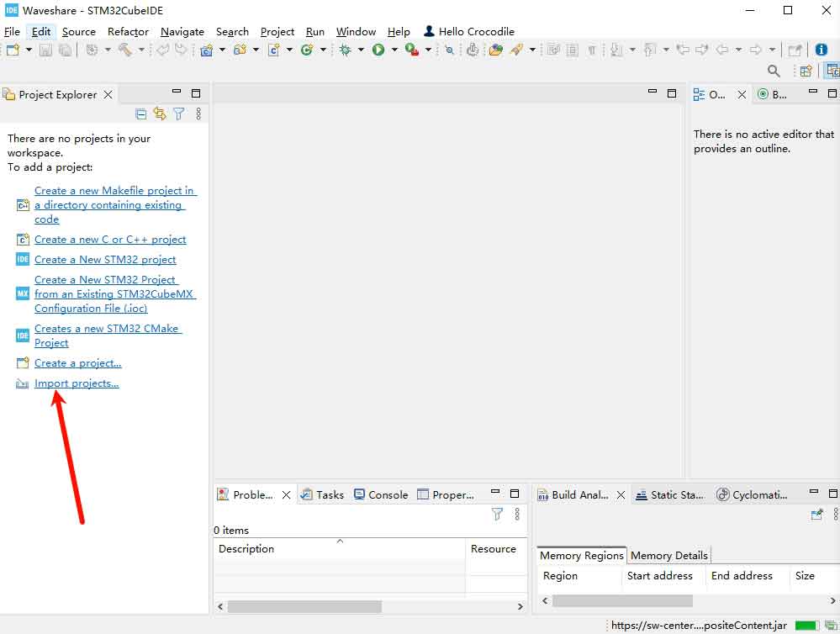The width and height of the screenshot is (840, 634).
Task: Collapse all in Project Explorer
Action: point(141,114)
